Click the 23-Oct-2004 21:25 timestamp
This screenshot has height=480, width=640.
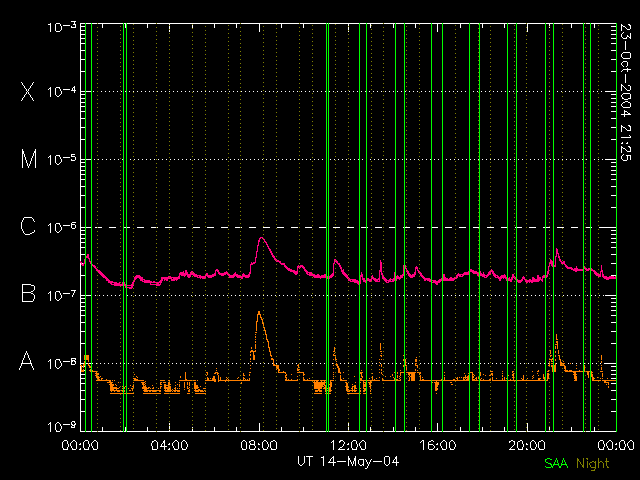click(625, 93)
